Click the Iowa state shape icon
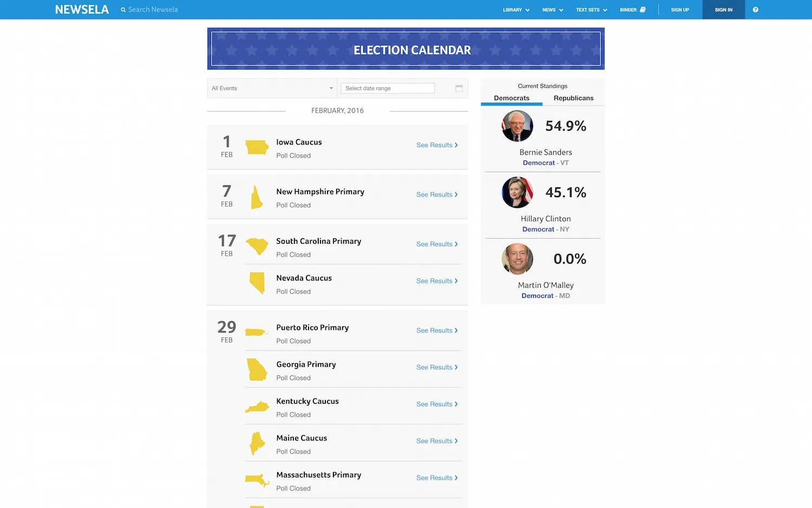 257,147
